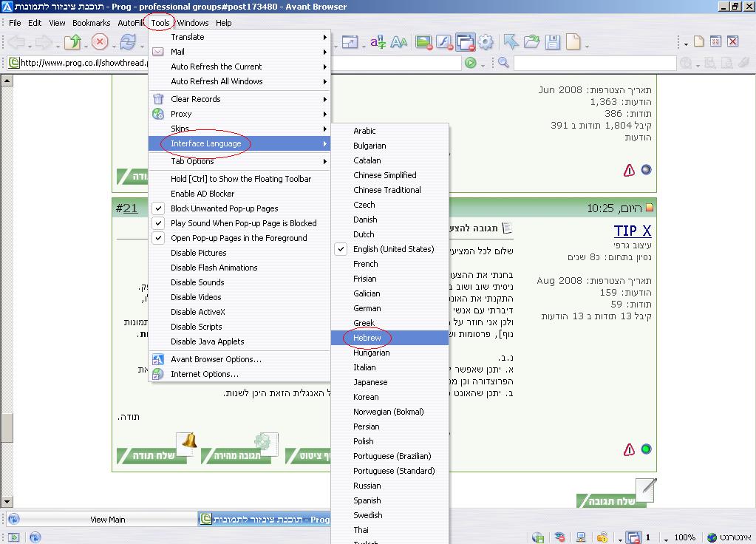Expand the Clear Records submenu
The width and height of the screenshot is (756, 544).
click(239, 99)
